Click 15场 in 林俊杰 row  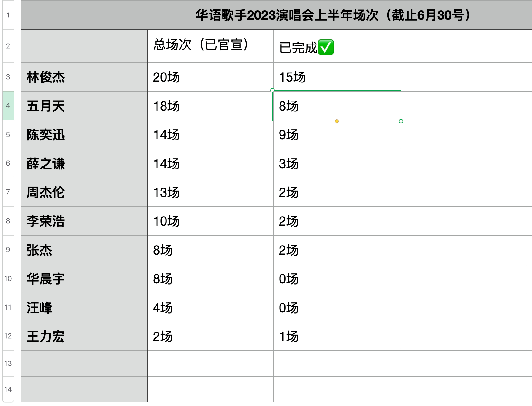coord(337,77)
